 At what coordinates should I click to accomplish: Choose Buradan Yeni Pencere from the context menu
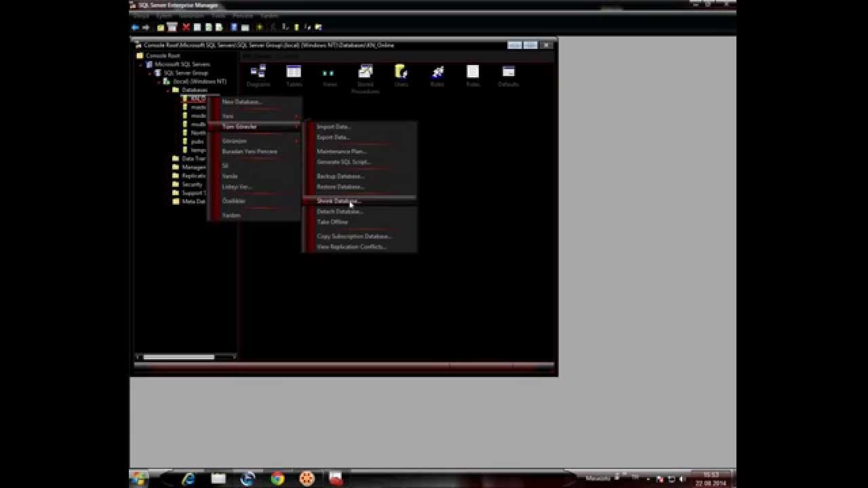[255, 151]
